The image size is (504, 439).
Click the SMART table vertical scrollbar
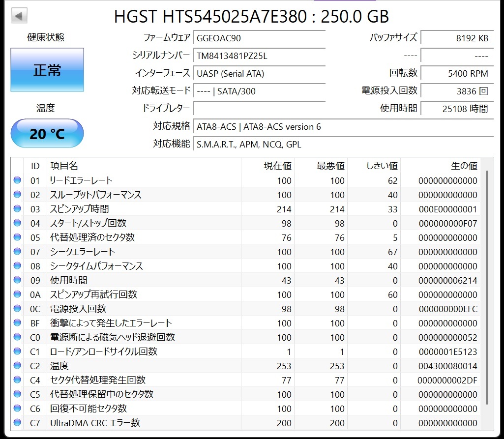click(487, 288)
